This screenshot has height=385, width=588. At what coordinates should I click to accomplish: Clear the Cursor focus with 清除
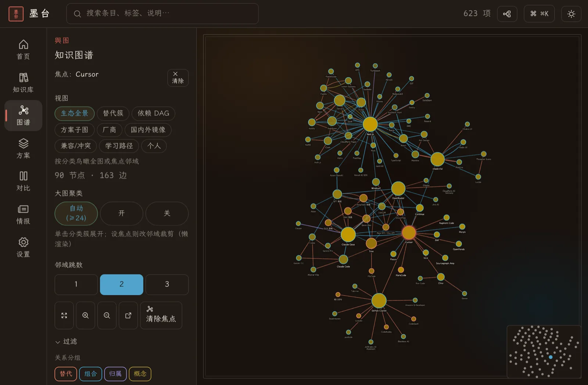click(178, 78)
